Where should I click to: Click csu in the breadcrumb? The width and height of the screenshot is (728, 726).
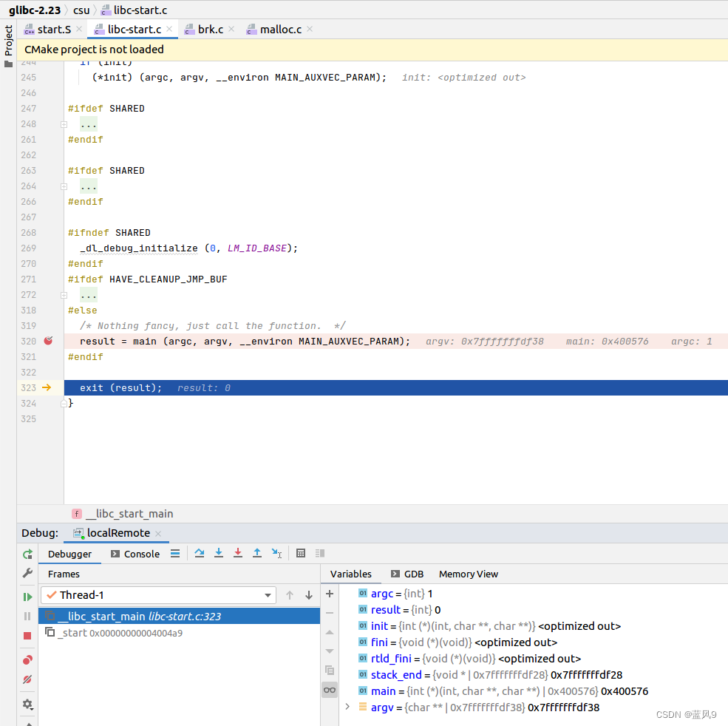click(81, 10)
